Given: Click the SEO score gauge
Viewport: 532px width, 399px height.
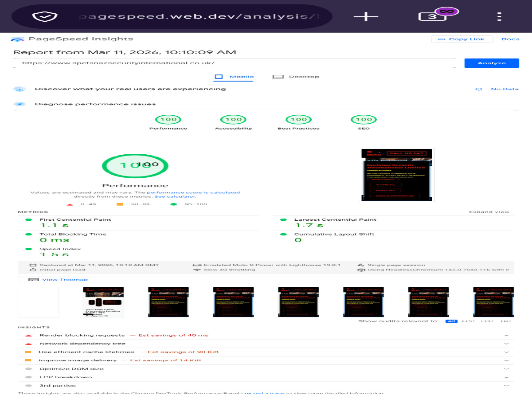Looking at the screenshot, I should (364, 119).
